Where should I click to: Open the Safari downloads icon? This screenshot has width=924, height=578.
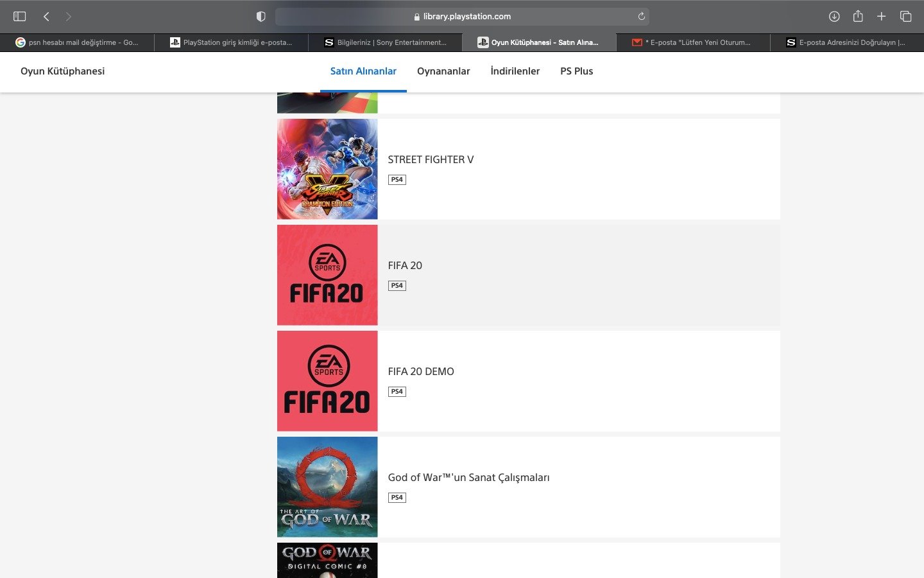[x=834, y=16]
